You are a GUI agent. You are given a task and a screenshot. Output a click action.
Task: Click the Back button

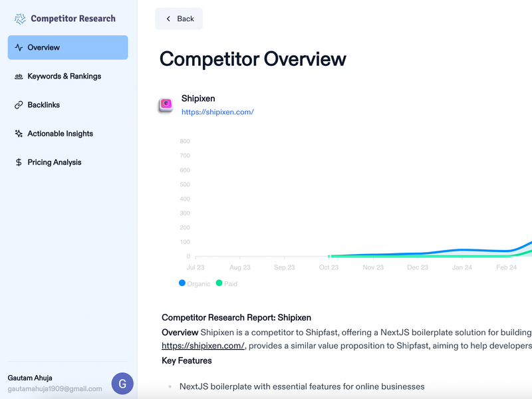click(178, 19)
